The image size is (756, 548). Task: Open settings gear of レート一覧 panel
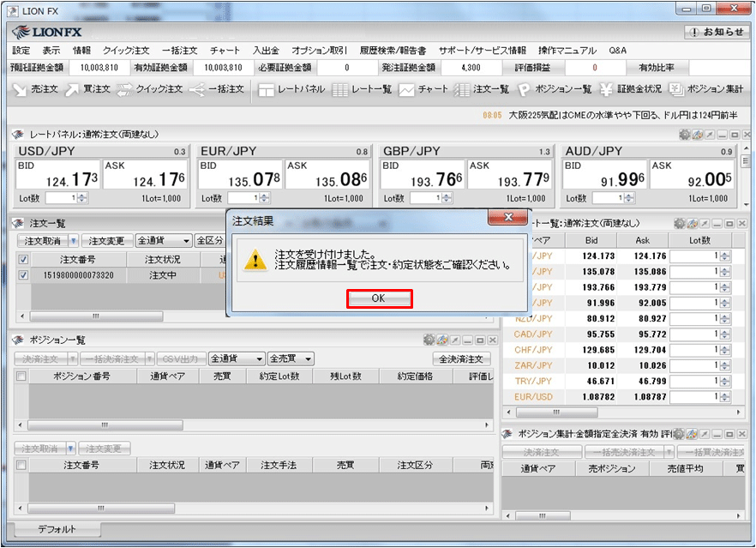point(680,223)
